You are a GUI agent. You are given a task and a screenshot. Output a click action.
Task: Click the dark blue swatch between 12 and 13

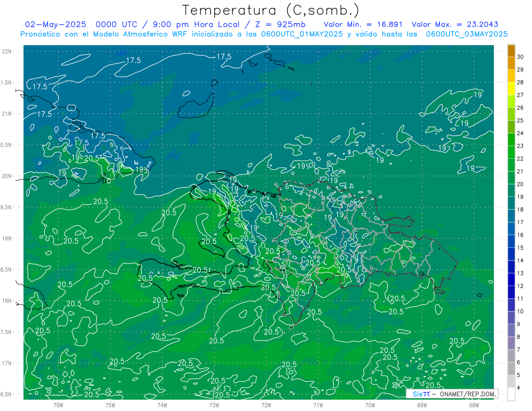tap(511, 279)
